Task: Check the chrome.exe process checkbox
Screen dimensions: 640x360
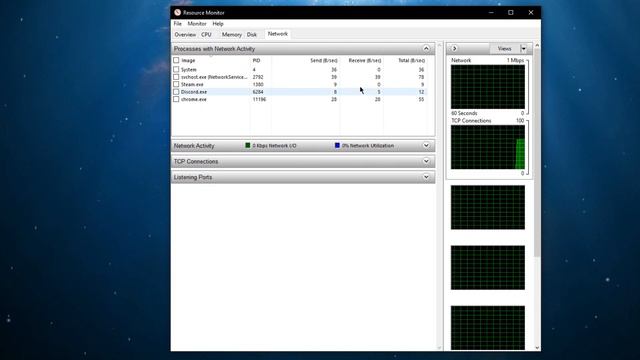Action: pos(176,99)
